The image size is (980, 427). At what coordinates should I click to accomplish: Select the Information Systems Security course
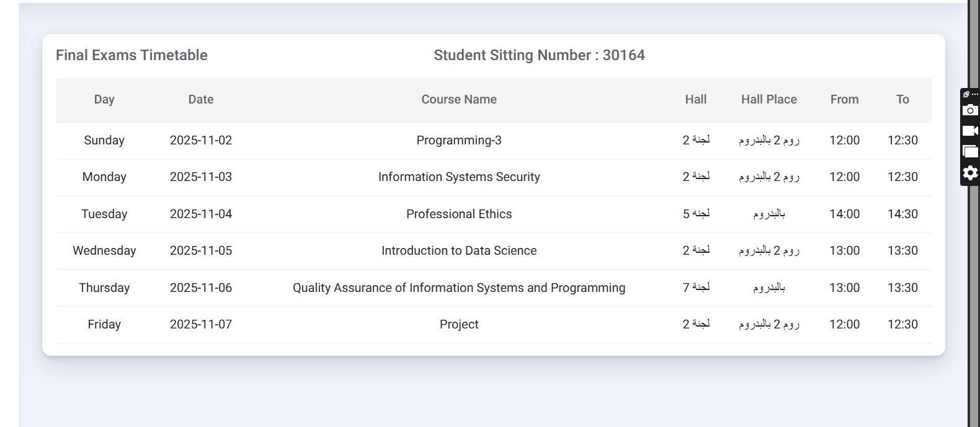pos(459,177)
